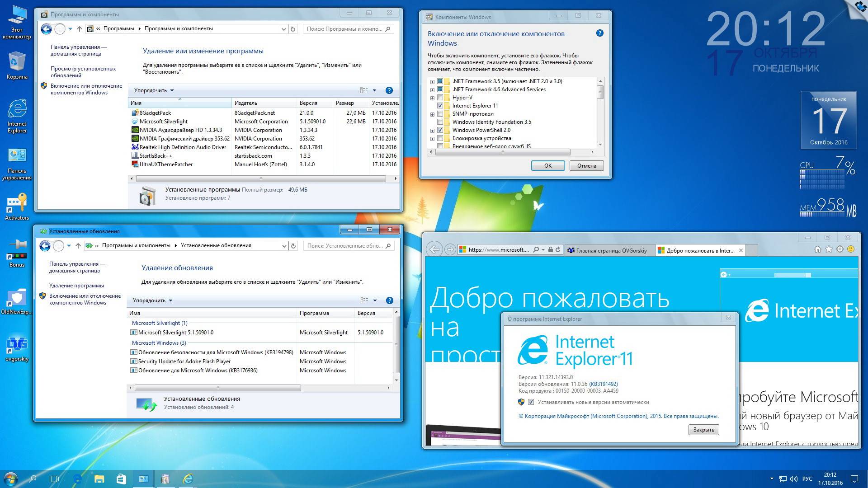Go up one level in Установленные обновления window

point(78,246)
